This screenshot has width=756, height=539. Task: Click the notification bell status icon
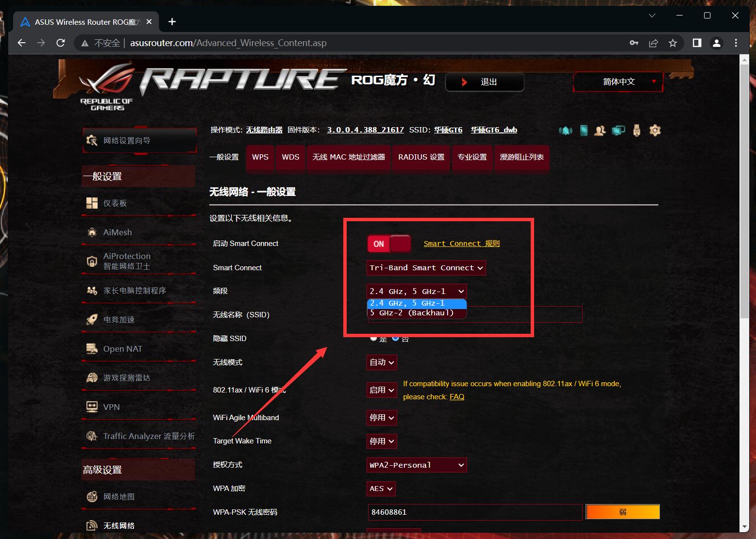(x=566, y=131)
